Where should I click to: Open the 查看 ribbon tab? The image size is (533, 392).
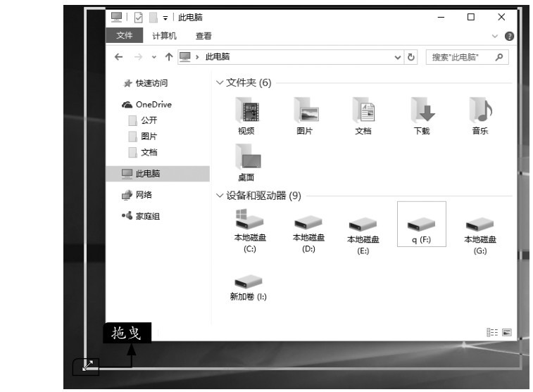[203, 36]
